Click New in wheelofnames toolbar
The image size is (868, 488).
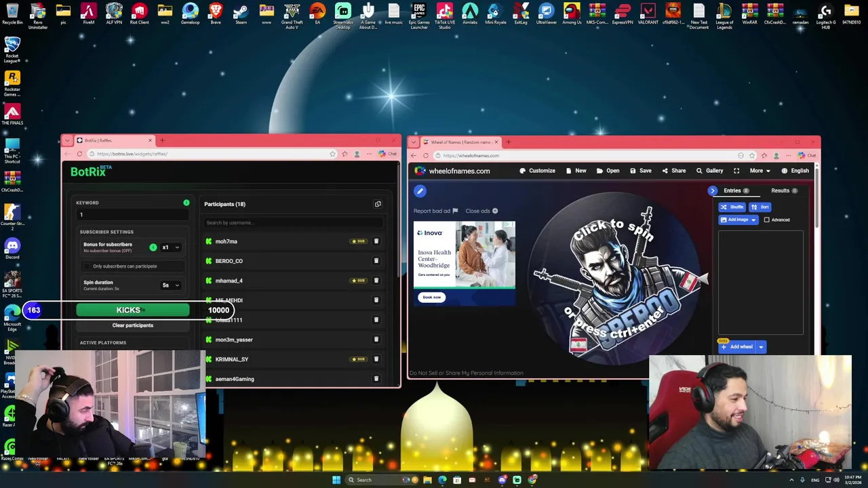pos(576,171)
